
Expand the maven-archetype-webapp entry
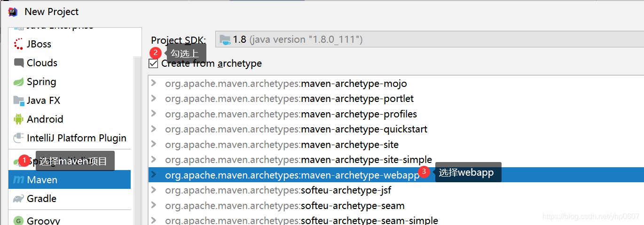tap(154, 175)
